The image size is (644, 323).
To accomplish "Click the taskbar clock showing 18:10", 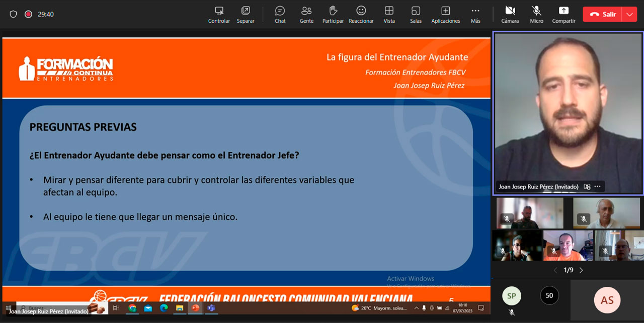I will click(x=464, y=308).
